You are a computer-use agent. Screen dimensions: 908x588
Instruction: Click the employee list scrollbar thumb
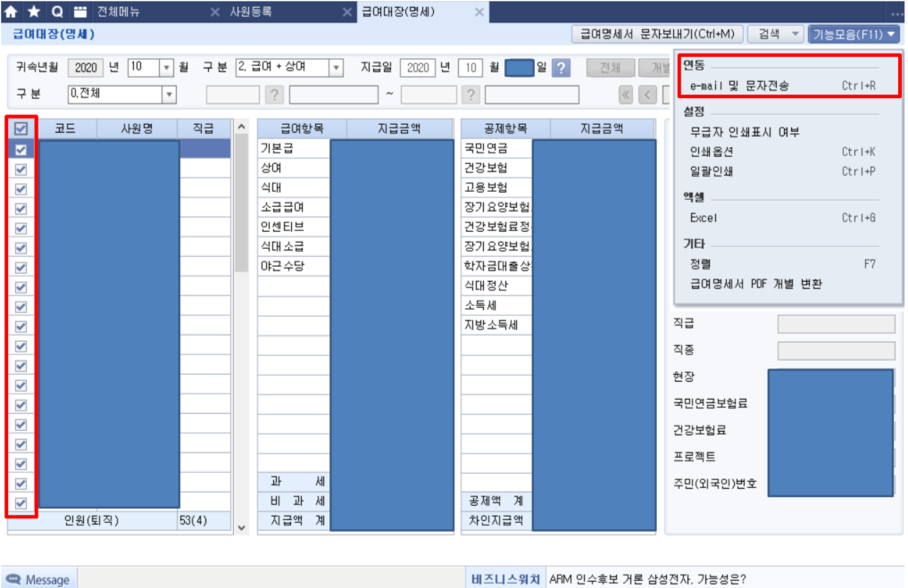point(241,203)
